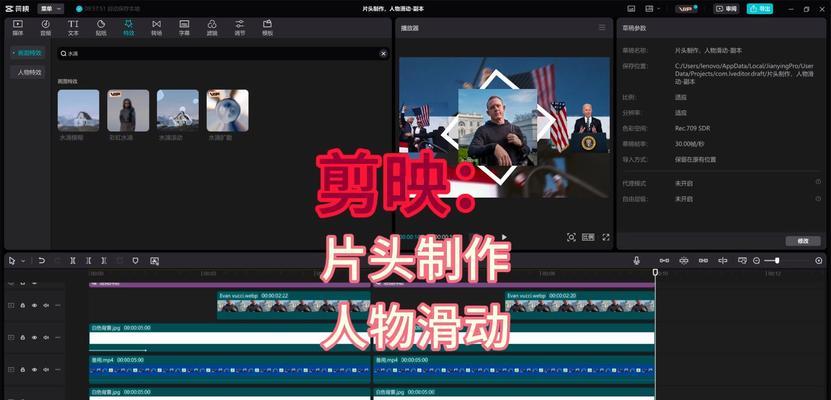Lock the first 白色背景.jpg track
Image resolution: width=831 pixels, height=400 pixels.
23,337
